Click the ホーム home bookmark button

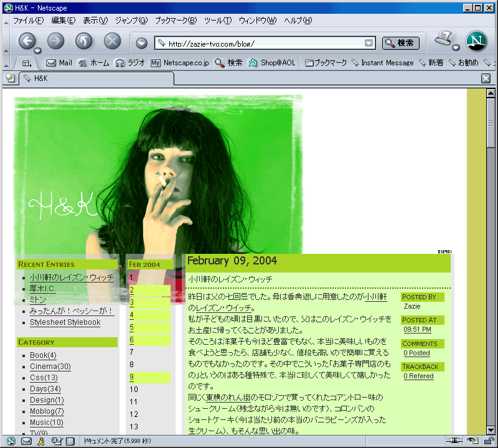click(x=94, y=63)
